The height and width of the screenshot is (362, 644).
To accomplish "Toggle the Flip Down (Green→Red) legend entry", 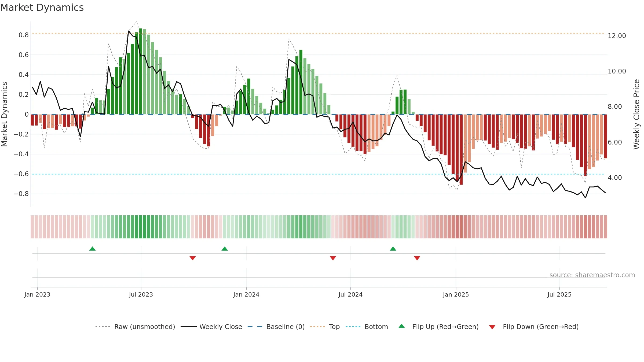I will 533,327.
